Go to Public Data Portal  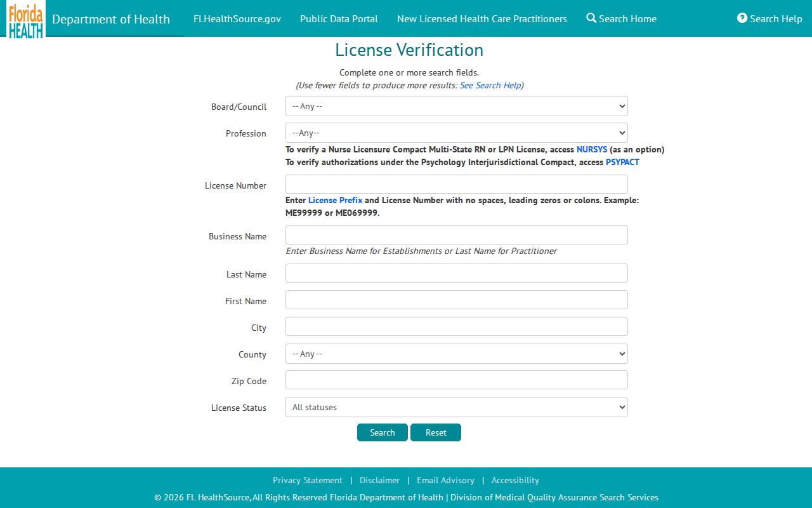(x=339, y=18)
